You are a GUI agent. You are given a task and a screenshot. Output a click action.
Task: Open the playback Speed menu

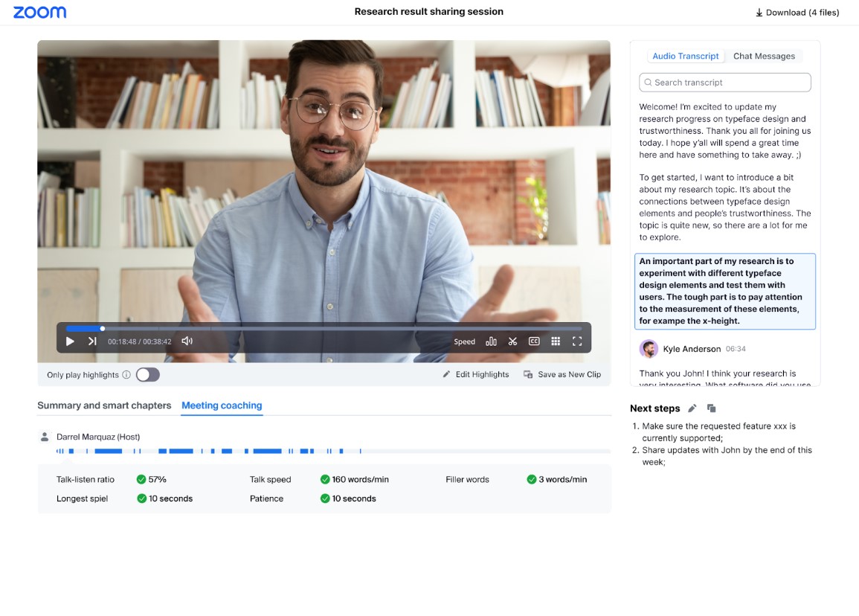tap(464, 342)
